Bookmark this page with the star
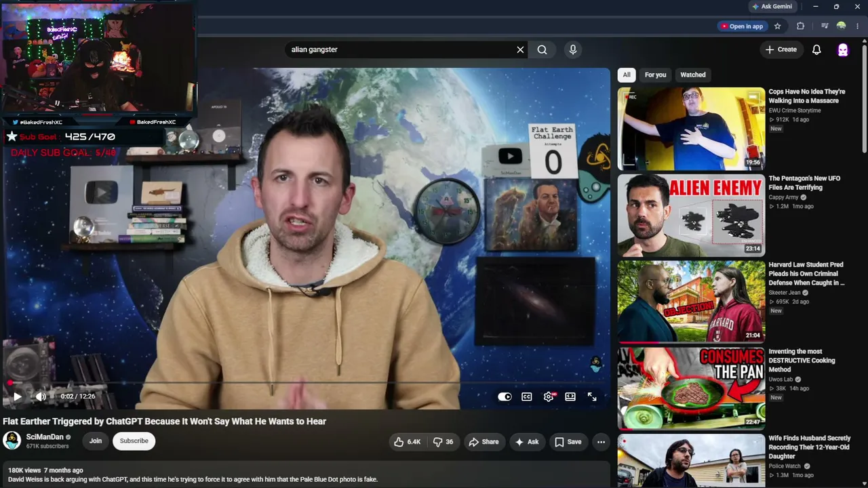Screen dimensions: 868x488 pyautogui.click(x=778, y=26)
